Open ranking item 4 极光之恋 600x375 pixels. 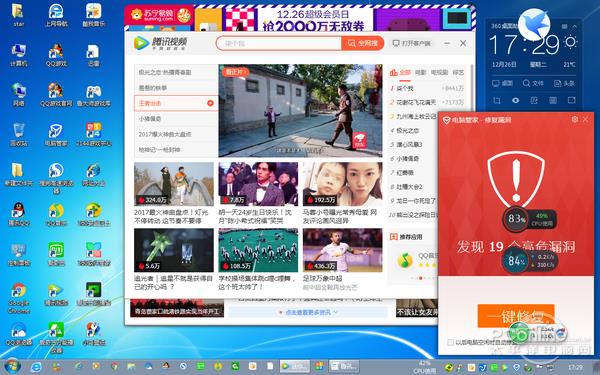click(409, 130)
